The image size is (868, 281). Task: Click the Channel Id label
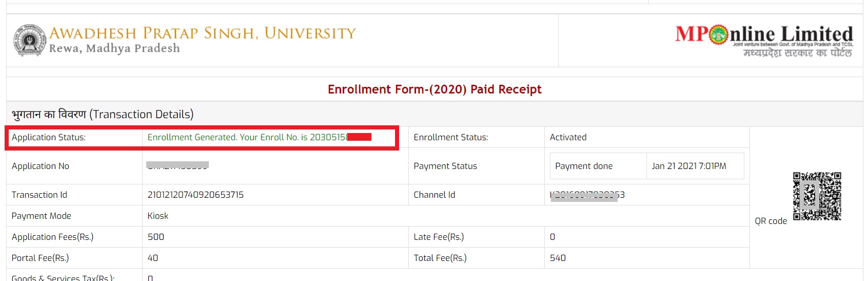click(435, 195)
